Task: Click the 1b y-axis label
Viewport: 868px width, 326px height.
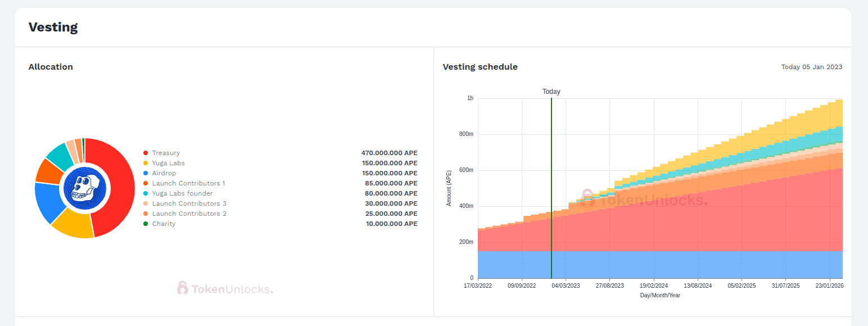Action: click(x=470, y=98)
